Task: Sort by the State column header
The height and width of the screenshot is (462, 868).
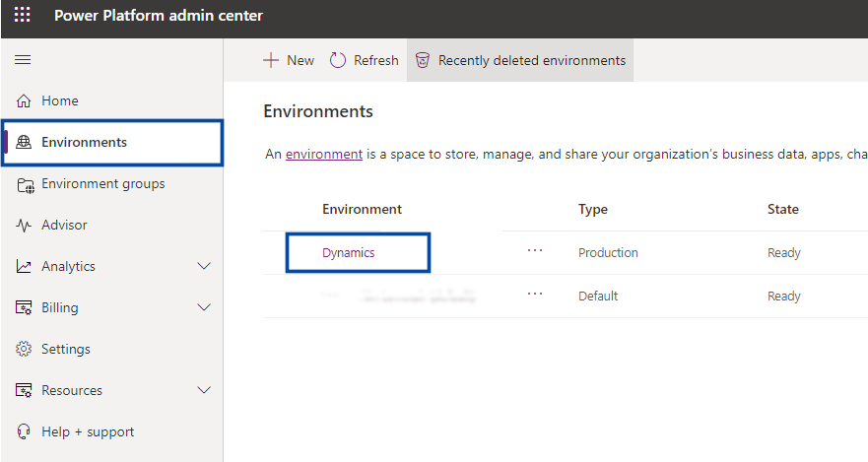Action: coord(782,209)
